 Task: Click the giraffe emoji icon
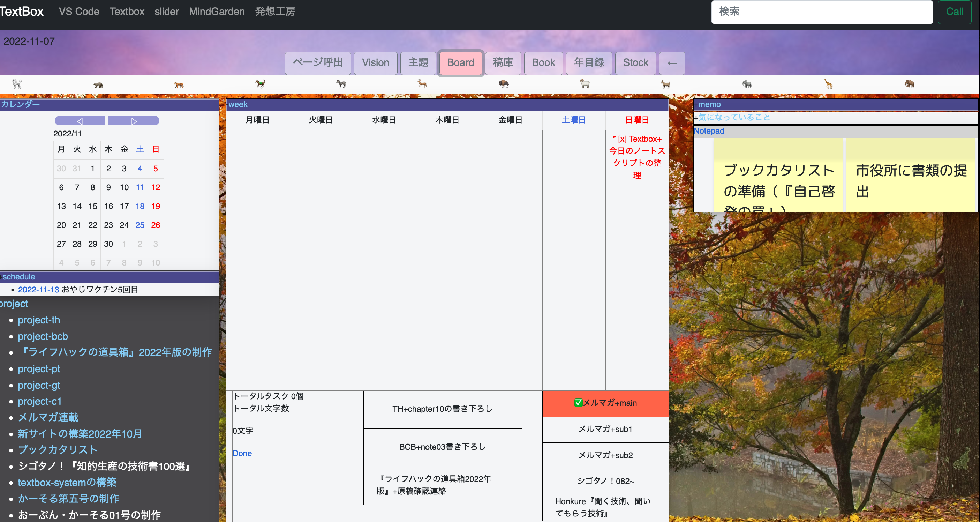(x=828, y=84)
